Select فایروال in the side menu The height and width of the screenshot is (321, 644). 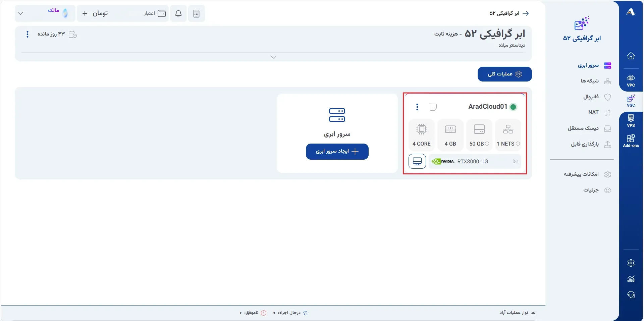coord(597,97)
